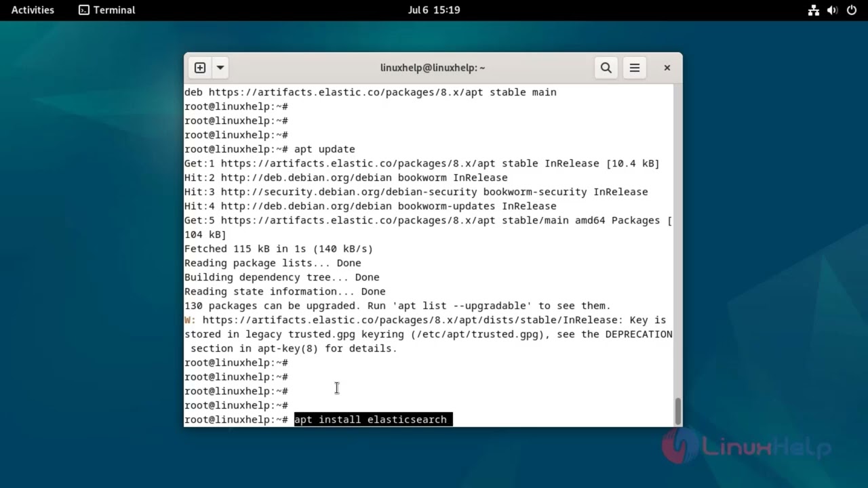The width and height of the screenshot is (868, 488).
Task: Click 'section in apt-key(8) for details' line
Action: [x=294, y=348]
